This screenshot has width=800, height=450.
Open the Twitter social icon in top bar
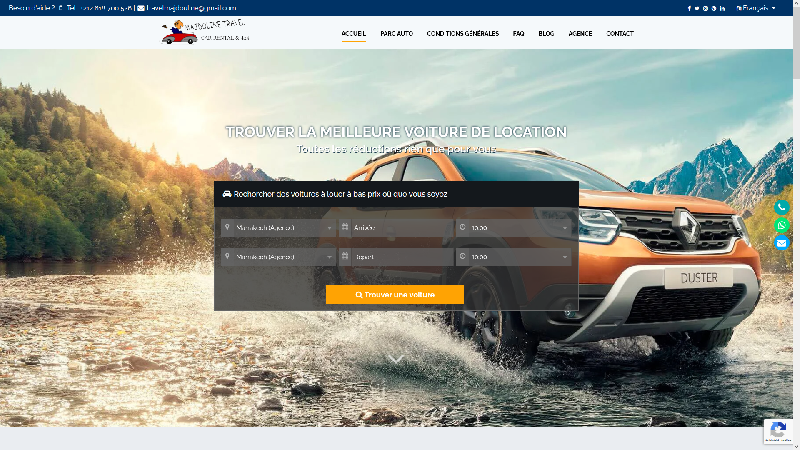697,8
